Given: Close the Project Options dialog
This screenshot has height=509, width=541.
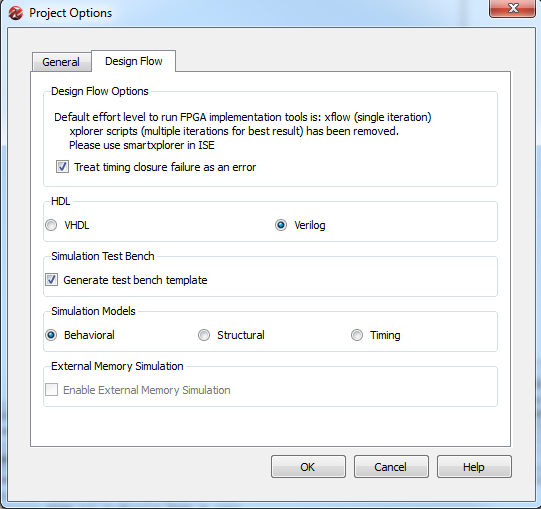Looking at the screenshot, I should click(512, 8).
